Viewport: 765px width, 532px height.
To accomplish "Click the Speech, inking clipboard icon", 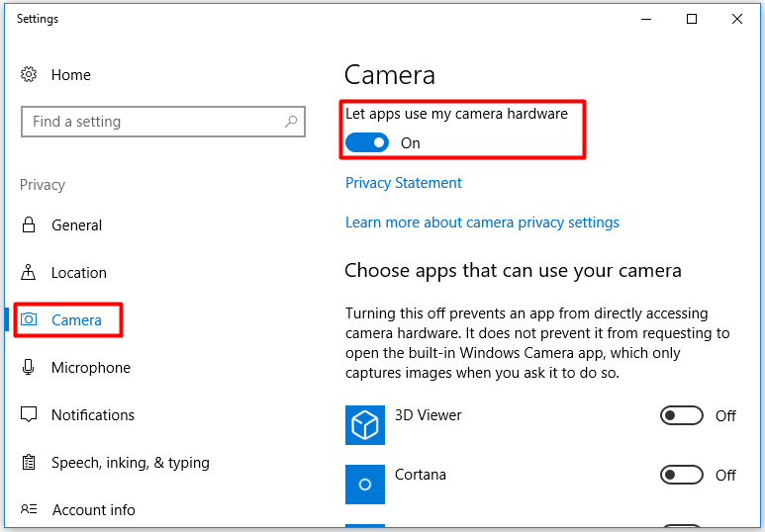I will (29, 462).
